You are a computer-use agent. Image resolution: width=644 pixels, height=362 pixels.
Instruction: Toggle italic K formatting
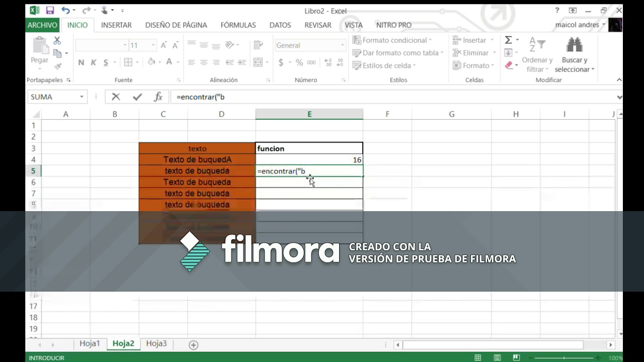pyautogui.click(x=93, y=62)
